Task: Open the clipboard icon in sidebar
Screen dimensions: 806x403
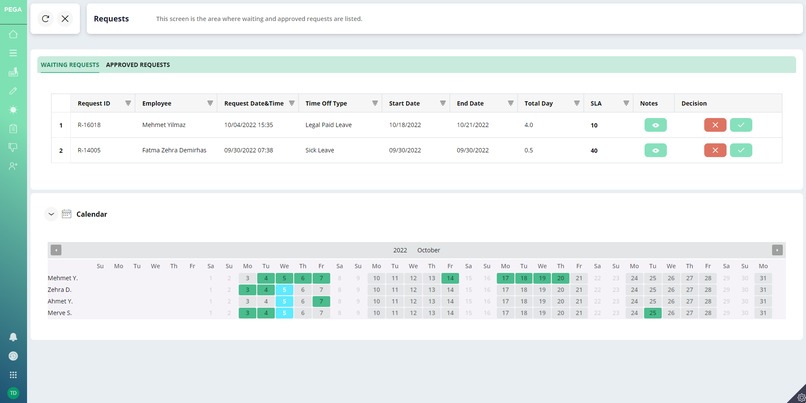Action: point(13,129)
